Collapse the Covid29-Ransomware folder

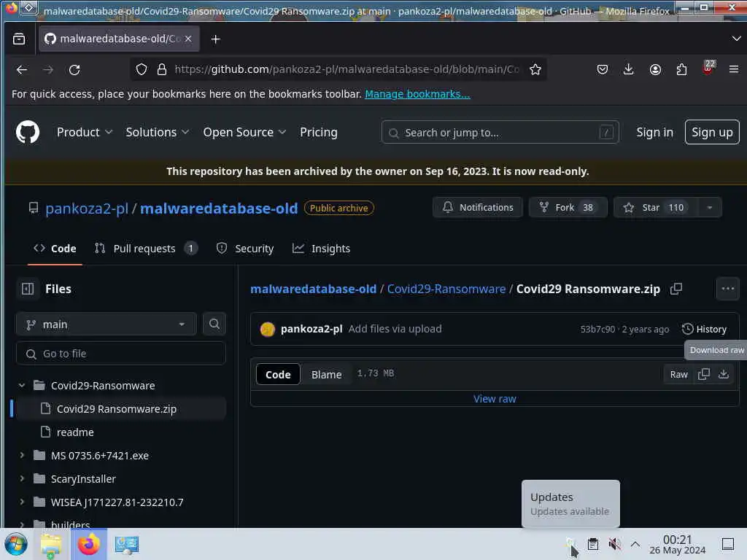21,385
